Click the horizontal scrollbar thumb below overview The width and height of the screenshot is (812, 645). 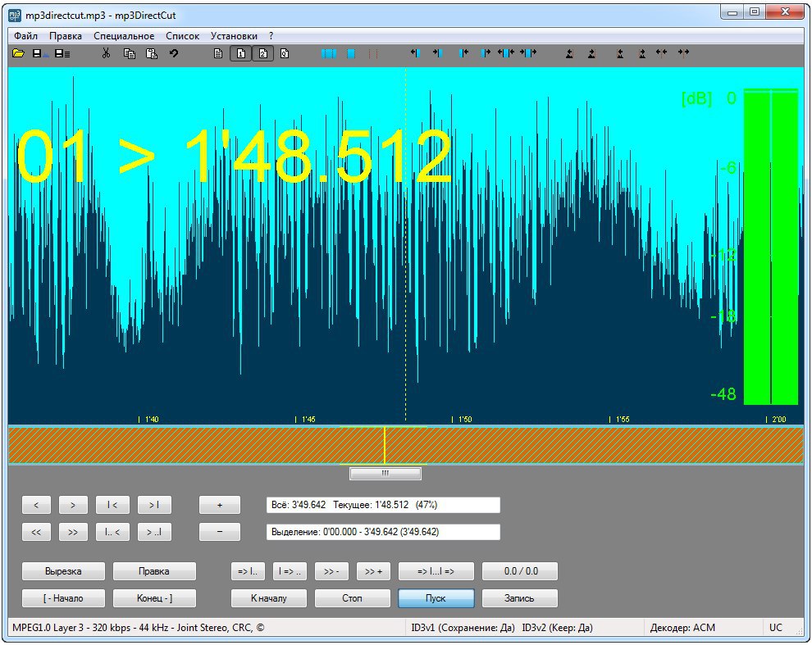pos(385,473)
